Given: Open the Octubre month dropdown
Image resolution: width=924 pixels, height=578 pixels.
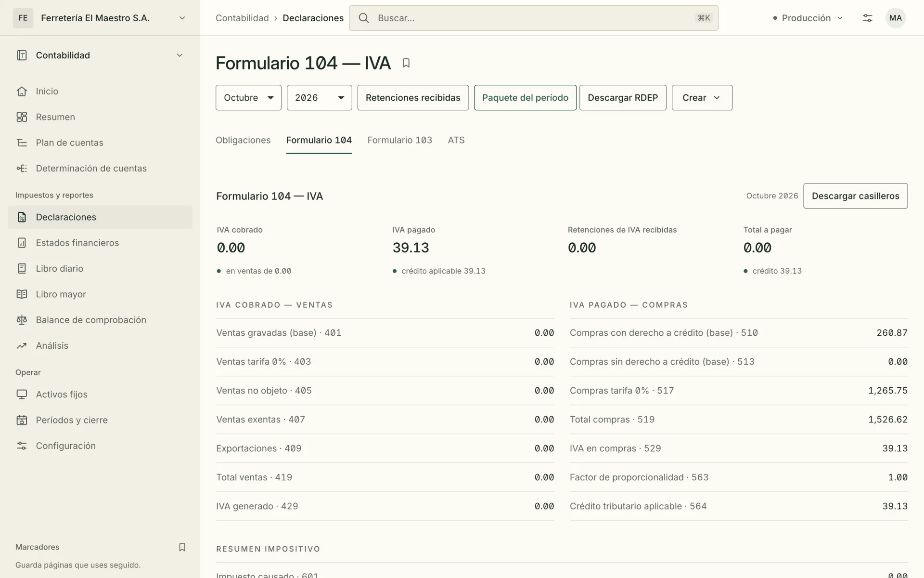Looking at the screenshot, I should tap(248, 98).
